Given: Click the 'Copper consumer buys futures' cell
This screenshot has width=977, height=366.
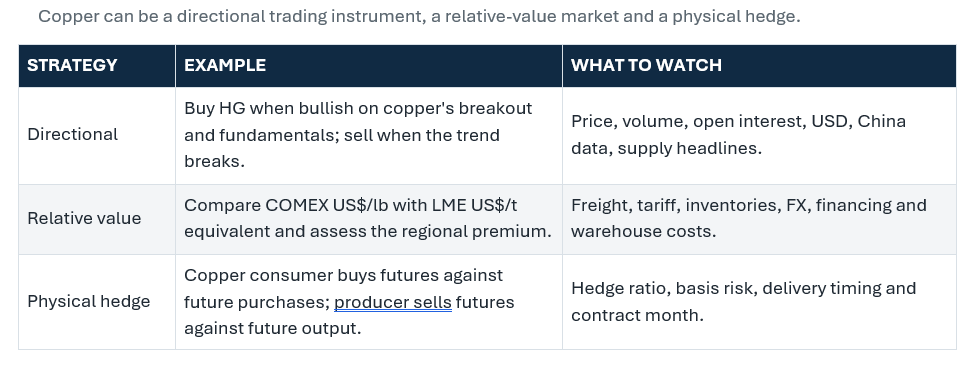Looking at the screenshot, I should point(369,302).
